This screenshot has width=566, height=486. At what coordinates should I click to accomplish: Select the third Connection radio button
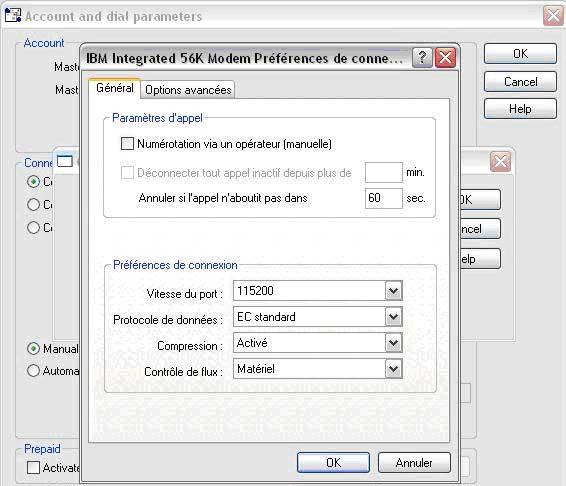[33, 227]
